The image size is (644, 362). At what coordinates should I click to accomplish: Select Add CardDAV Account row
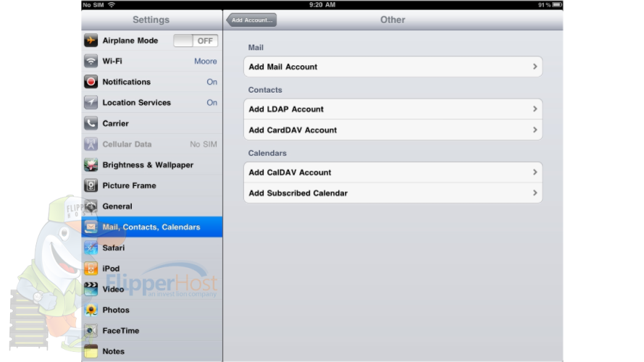393,130
